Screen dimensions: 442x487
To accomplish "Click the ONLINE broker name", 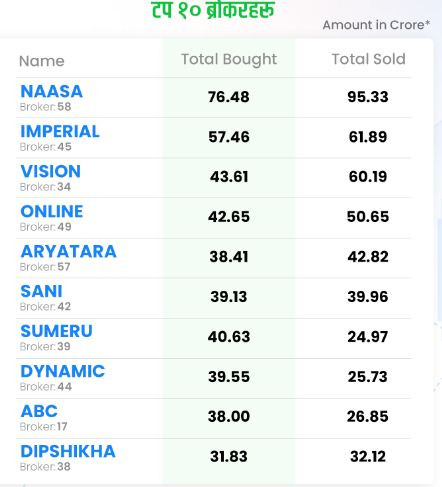I will (52, 211).
